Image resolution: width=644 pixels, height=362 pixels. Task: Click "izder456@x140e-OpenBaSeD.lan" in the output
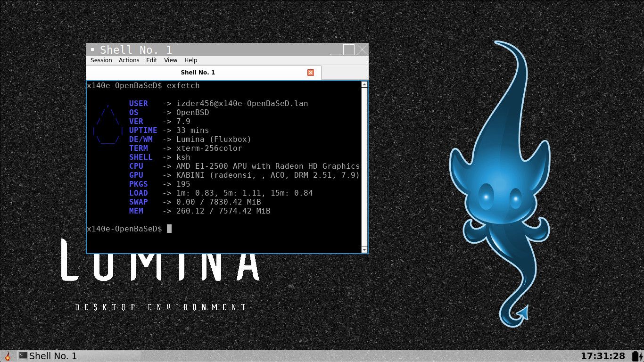tap(242, 104)
